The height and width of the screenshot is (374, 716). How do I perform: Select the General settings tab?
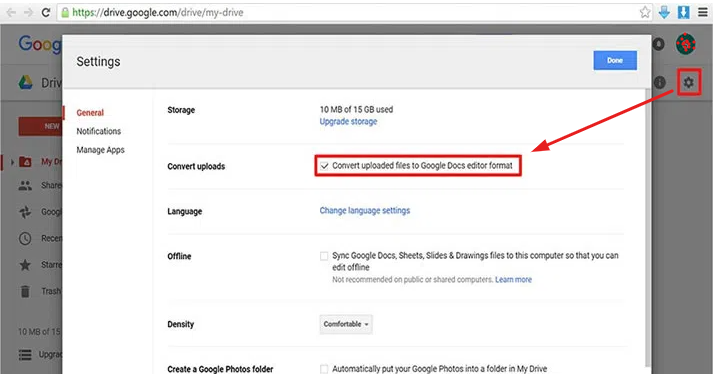[x=90, y=113]
